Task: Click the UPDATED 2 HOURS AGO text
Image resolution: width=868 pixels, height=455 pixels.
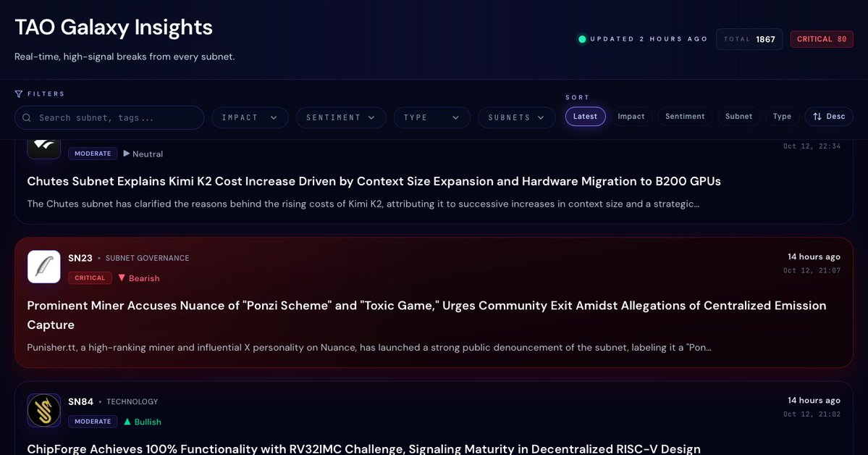Action: pyautogui.click(x=649, y=39)
